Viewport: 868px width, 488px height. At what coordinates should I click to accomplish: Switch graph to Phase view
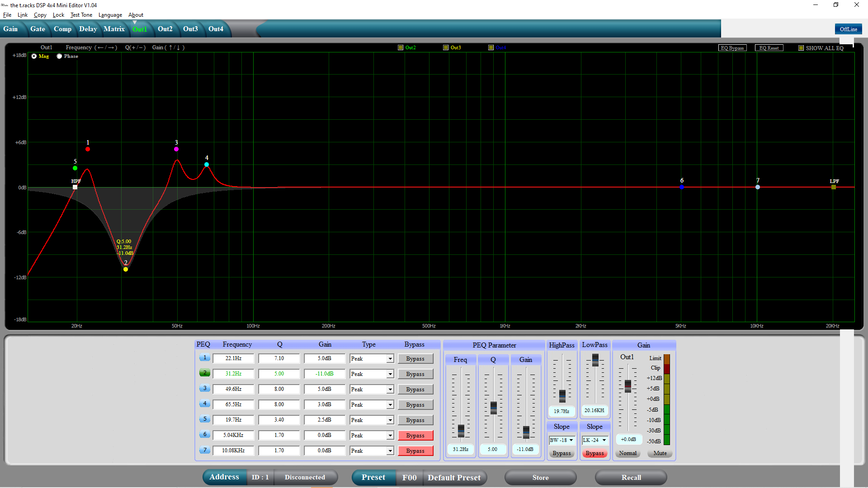point(59,56)
